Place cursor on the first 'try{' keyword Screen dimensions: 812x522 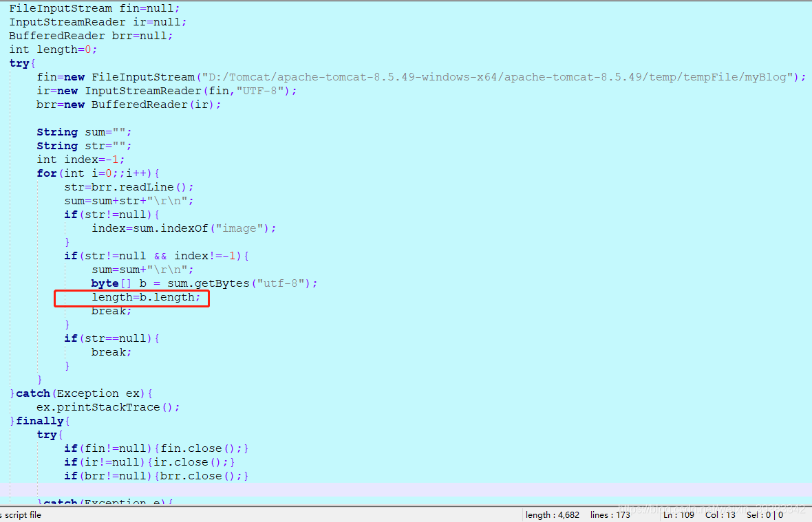pos(22,64)
